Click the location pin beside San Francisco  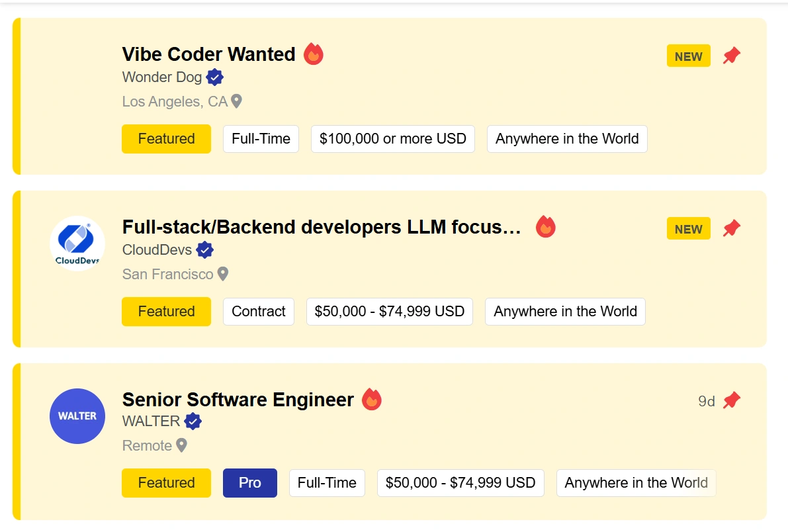pos(223,274)
